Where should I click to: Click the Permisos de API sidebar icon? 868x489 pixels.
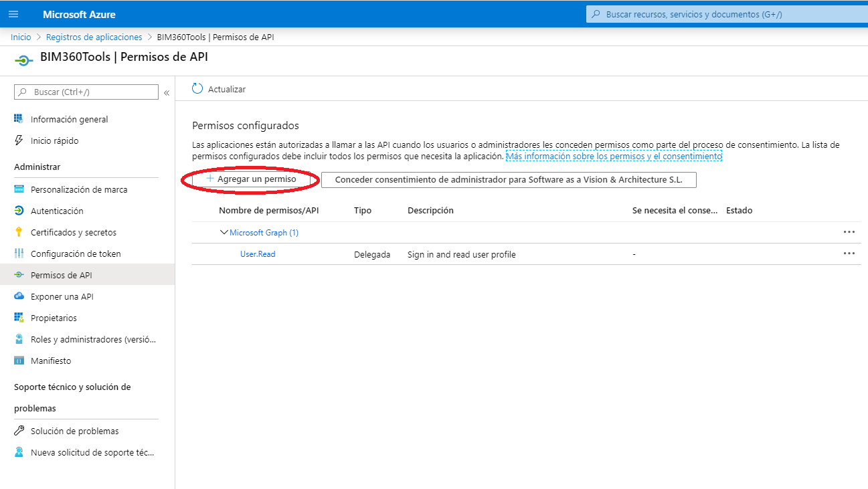(x=19, y=275)
